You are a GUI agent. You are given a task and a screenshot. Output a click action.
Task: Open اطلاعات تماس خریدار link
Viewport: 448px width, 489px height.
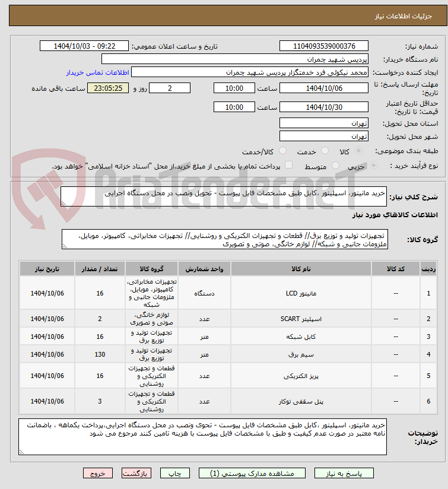point(97,72)
